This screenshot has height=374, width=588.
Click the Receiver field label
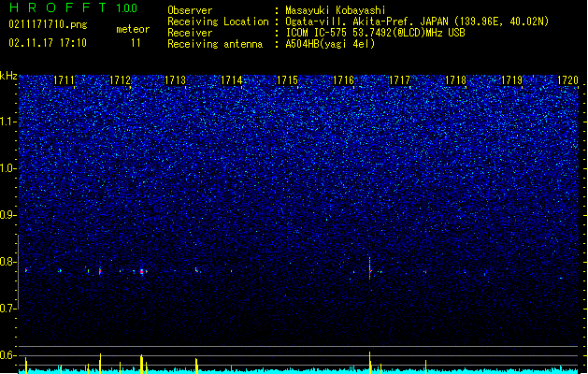pos(190,33)
